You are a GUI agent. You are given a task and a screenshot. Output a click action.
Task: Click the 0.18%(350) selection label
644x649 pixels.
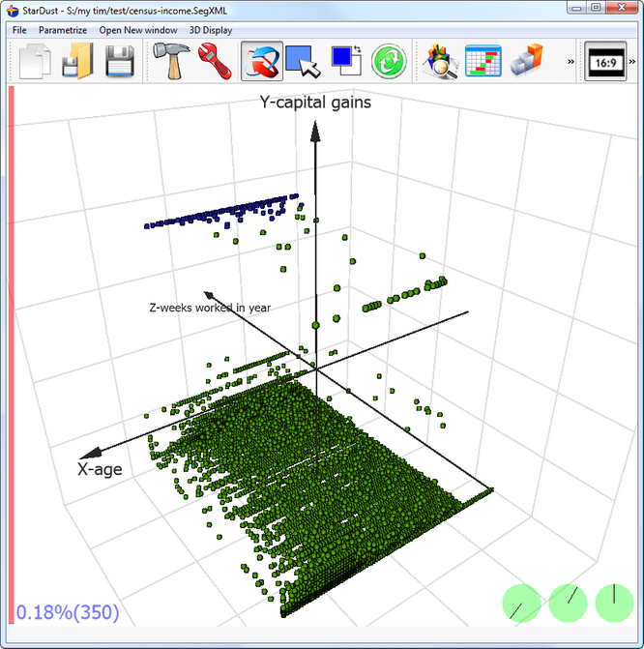pos(68,612)
